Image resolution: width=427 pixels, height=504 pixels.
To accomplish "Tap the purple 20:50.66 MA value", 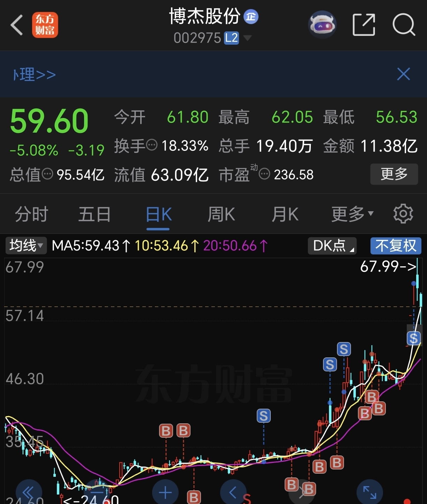I will [x=236, y=246].
